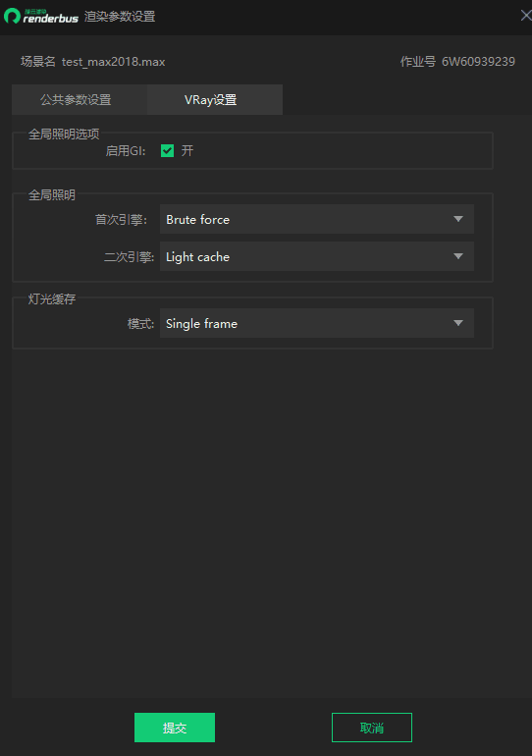The height and width of the screenshot is (756, 532).
Task: Click the 首次引擎 label
Action: pyautogui.click(x=121, y=220)
